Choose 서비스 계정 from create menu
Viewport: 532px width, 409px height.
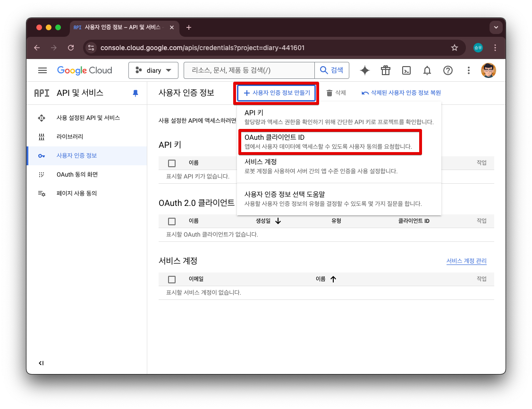(x=339, y=166)
